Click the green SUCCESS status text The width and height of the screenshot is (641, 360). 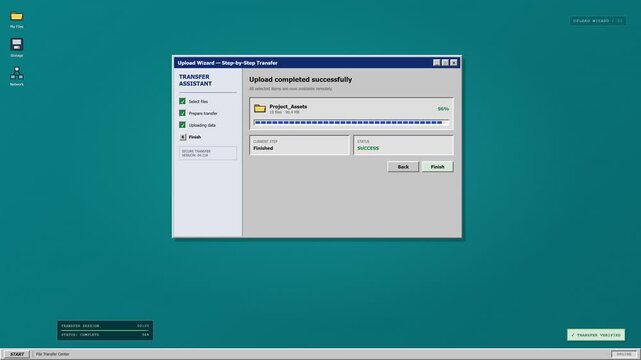pyautogui.click(x=368, y=148)
